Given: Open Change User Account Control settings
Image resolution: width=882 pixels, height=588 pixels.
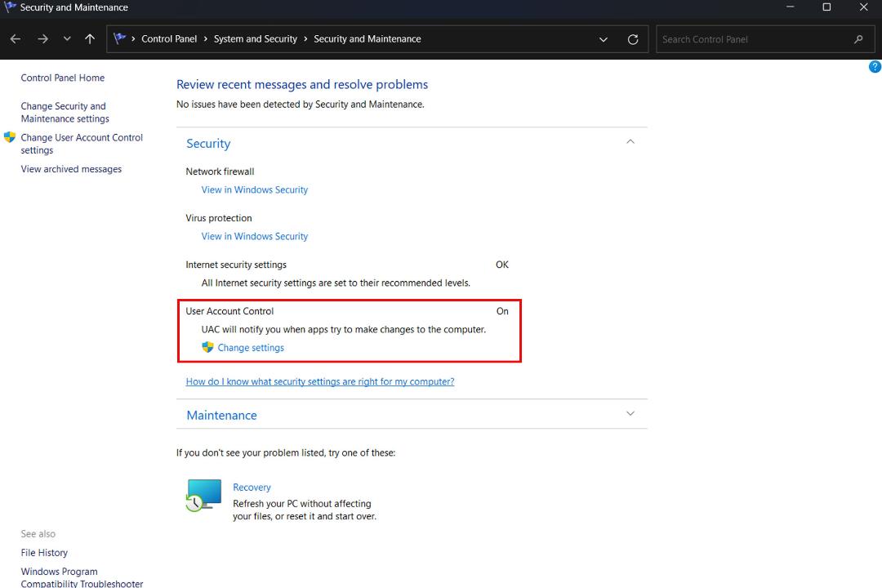Looking at the screenshot, I should [82, 144].
